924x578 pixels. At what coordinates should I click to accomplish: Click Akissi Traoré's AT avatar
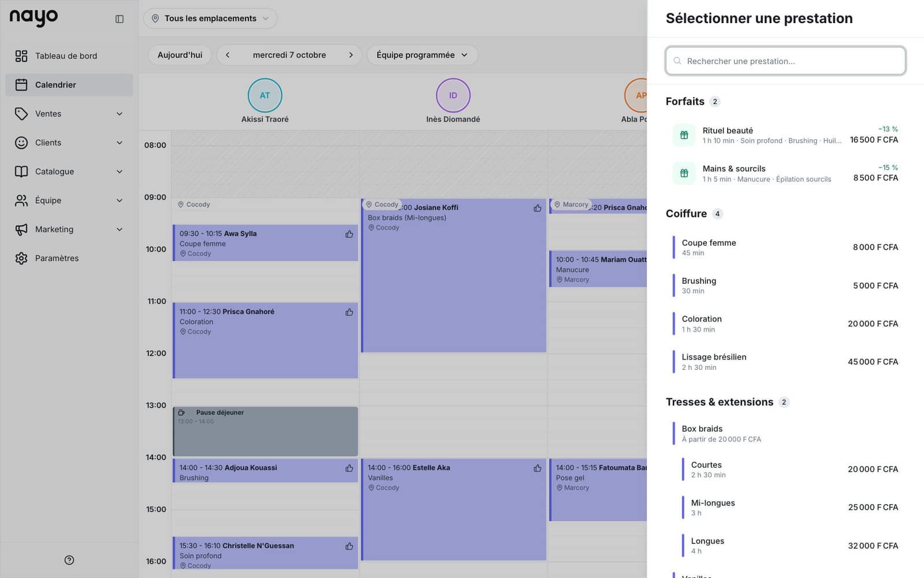tap(265, 95)
